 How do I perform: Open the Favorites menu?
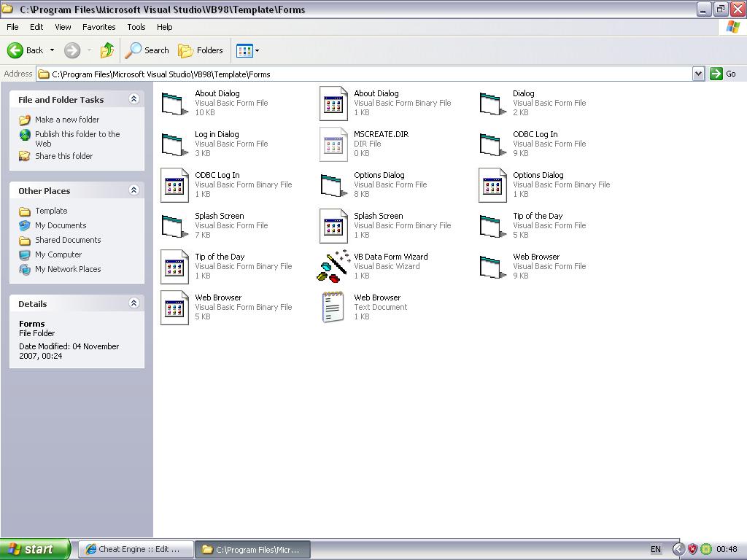(x=98, y=27)
